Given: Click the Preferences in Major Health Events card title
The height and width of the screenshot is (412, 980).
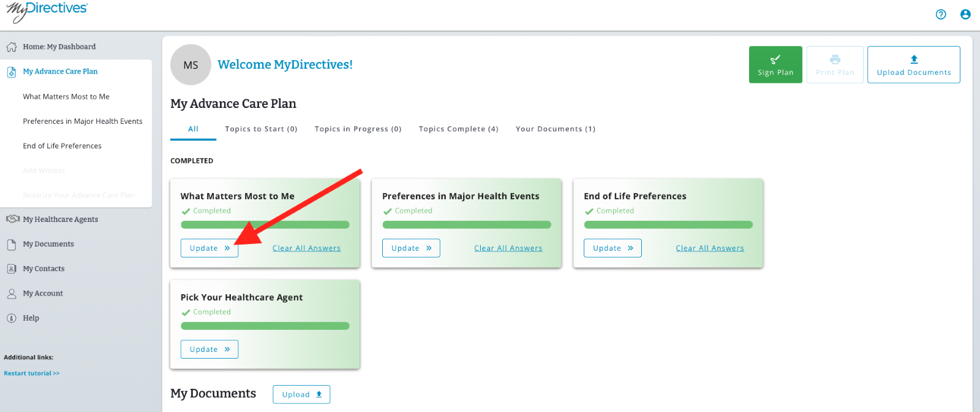Looking at the screenshot, I should [461, 196].
